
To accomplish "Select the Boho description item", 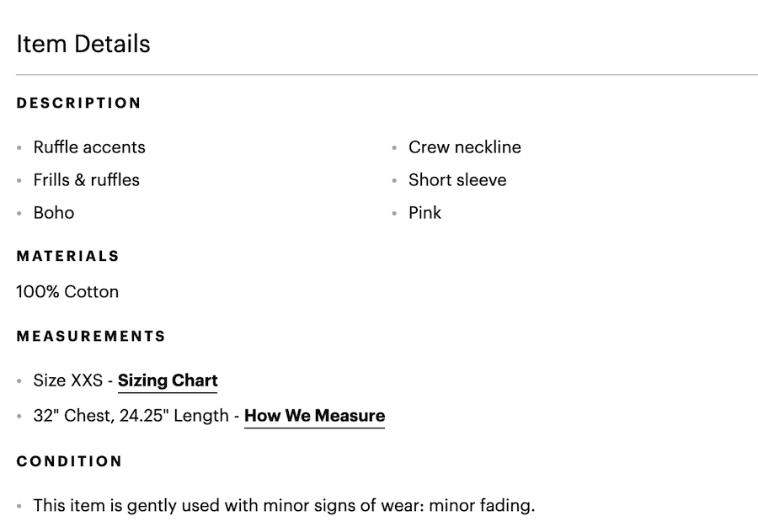I will (x=54, y=213).
